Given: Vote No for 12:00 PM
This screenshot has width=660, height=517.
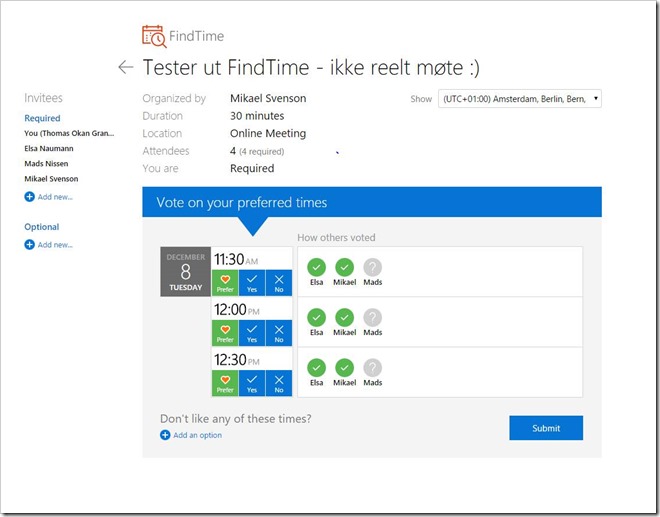Looking at the screenshot, I should click(x=279, y=333).
